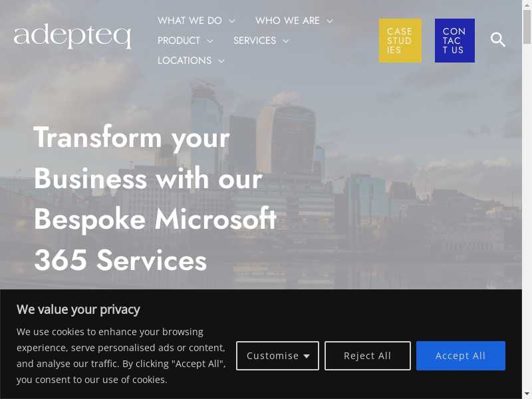This screenshot has width=532, height=399.
Task: Select the Services menu item
Action: [255, 41]
